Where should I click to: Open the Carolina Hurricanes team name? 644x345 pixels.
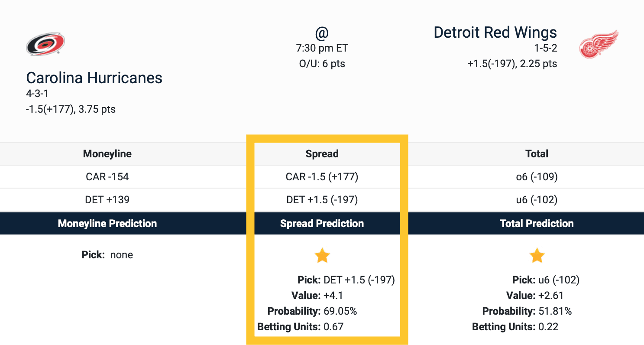coord(94,78)
